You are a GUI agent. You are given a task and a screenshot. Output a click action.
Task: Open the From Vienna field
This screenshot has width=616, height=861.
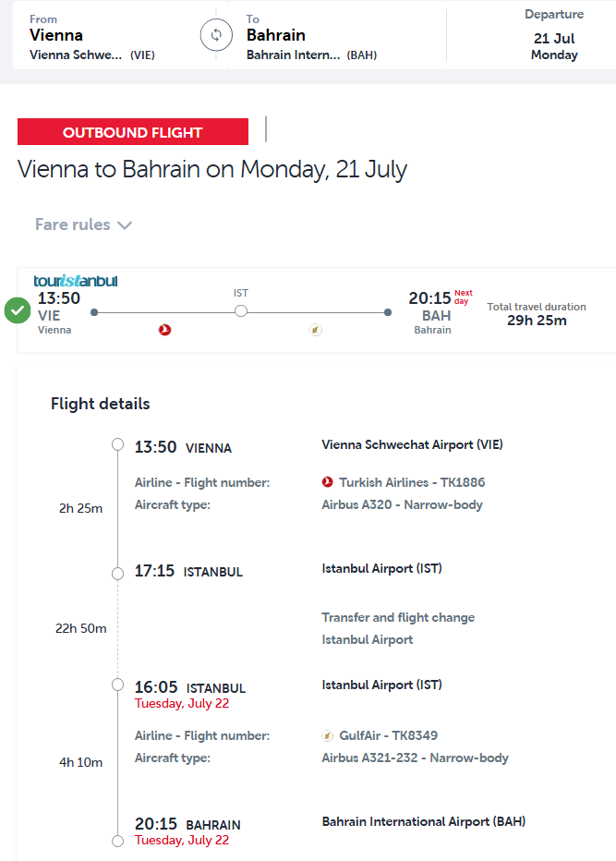[92, 37]
